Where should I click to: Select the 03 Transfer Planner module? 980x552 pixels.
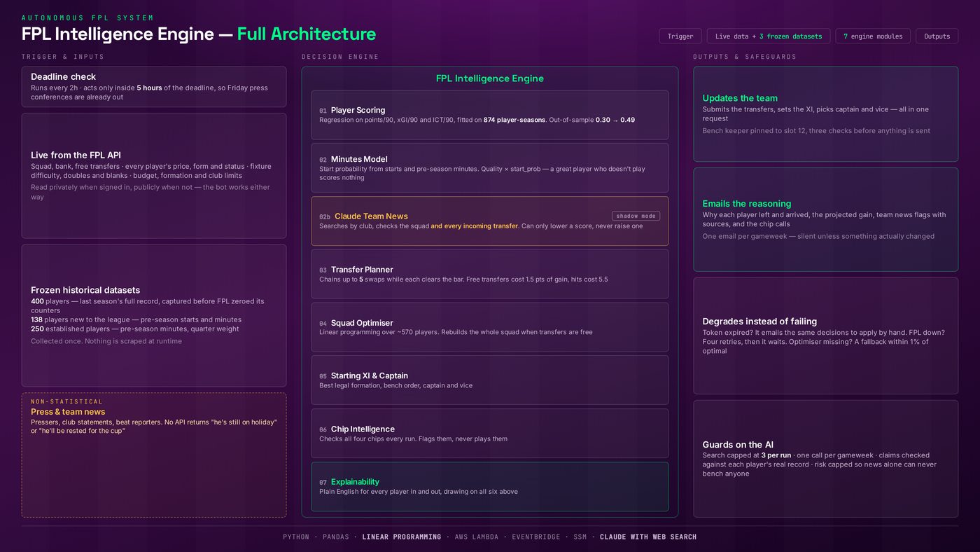point(490,274)
